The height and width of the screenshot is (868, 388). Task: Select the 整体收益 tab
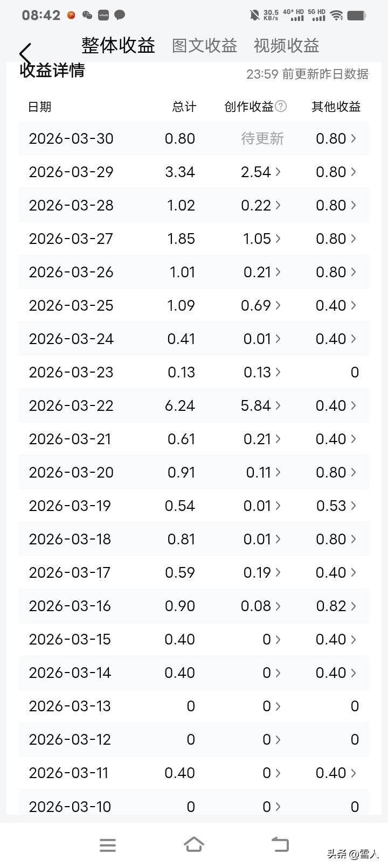point(118,46)
